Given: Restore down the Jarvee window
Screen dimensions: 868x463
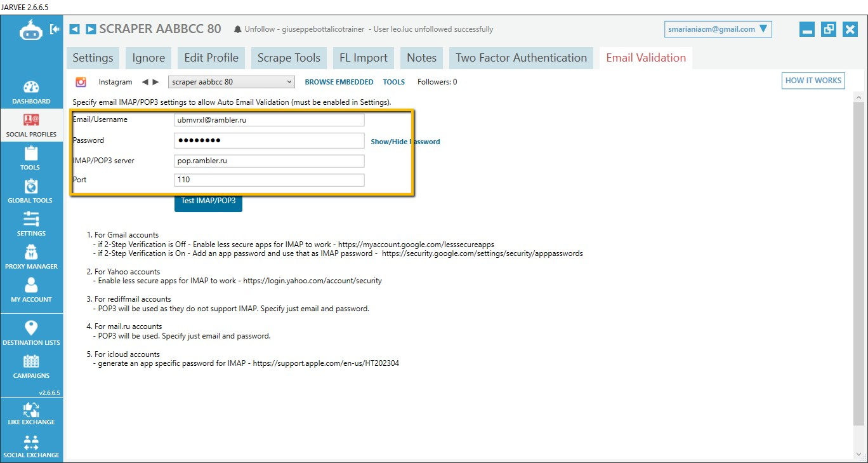Looking at the screenshot, I should [x=828, y=29].
